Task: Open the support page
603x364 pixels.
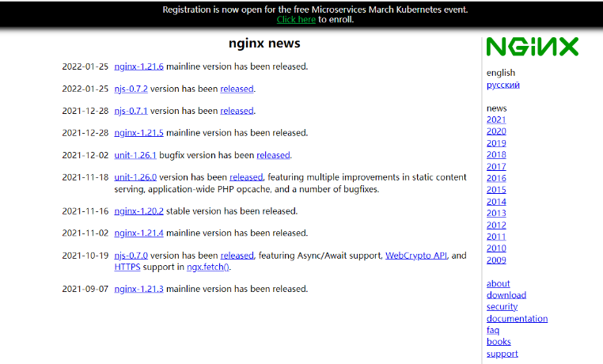Action: tap(502, 354)
